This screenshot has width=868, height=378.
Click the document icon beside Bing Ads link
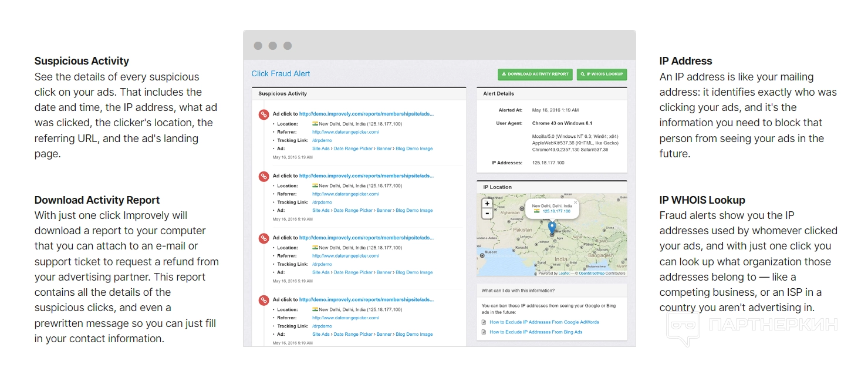484,332
